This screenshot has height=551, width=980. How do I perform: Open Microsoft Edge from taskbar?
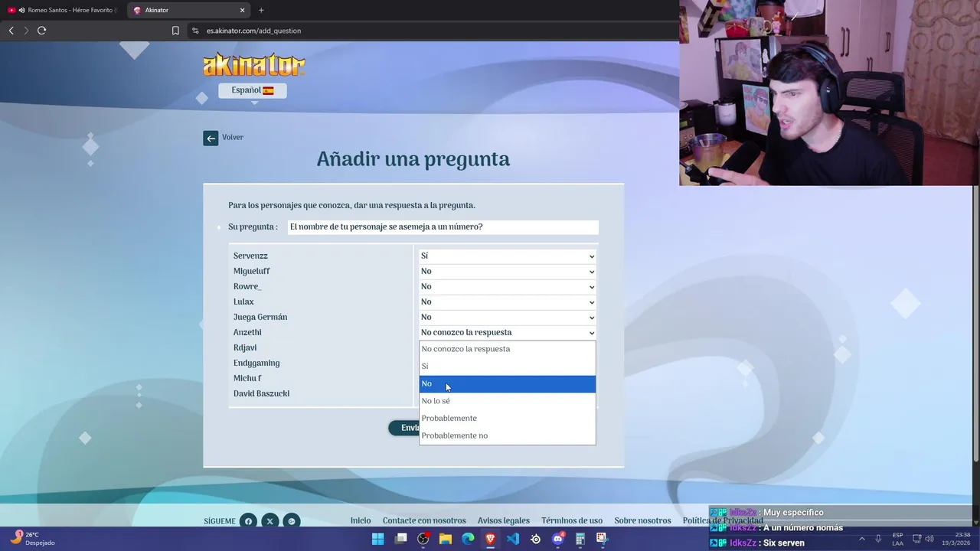tap(468, 539)
